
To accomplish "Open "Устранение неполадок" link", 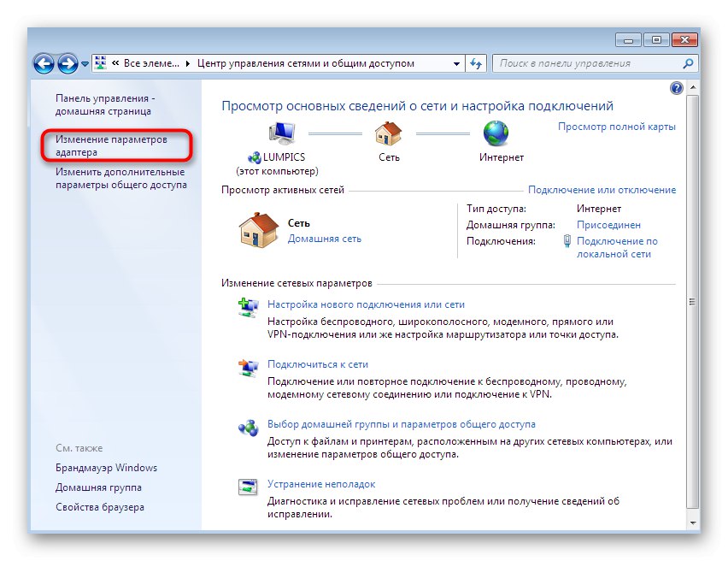I will (321, 484).
